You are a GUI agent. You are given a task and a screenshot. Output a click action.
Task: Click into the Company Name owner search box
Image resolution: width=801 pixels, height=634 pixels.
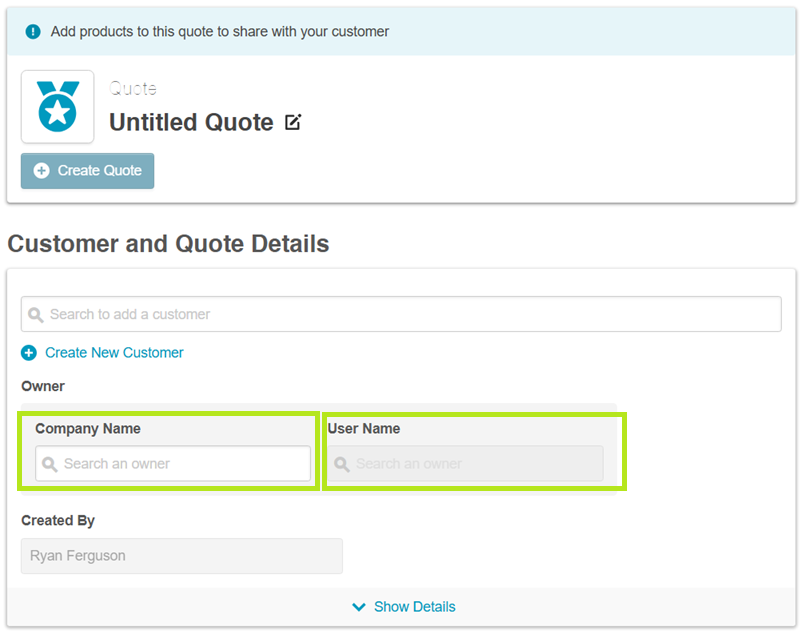coord(180,464)
